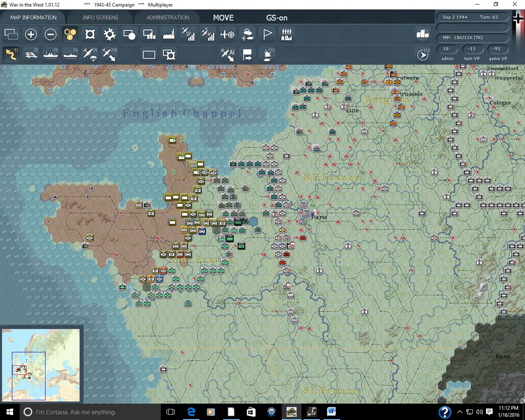Image resolution: width=525 pixels, height=420 pixels.
Task: Click the blue hexagon marker west of Paris
Action: pos(253,221)
